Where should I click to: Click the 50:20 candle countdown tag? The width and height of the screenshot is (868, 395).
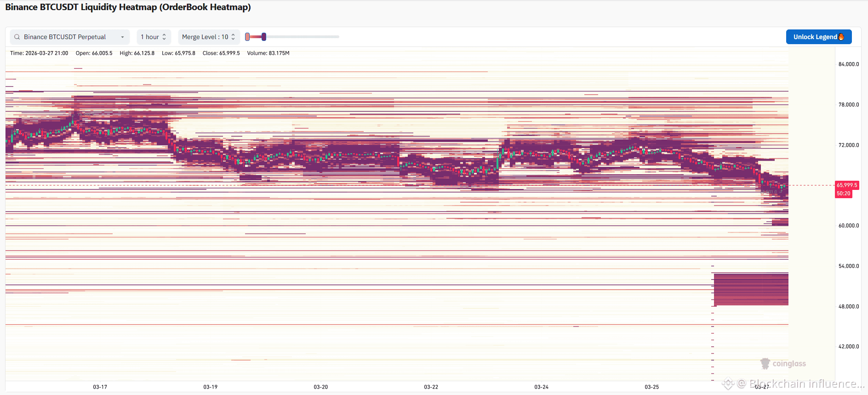844,194
